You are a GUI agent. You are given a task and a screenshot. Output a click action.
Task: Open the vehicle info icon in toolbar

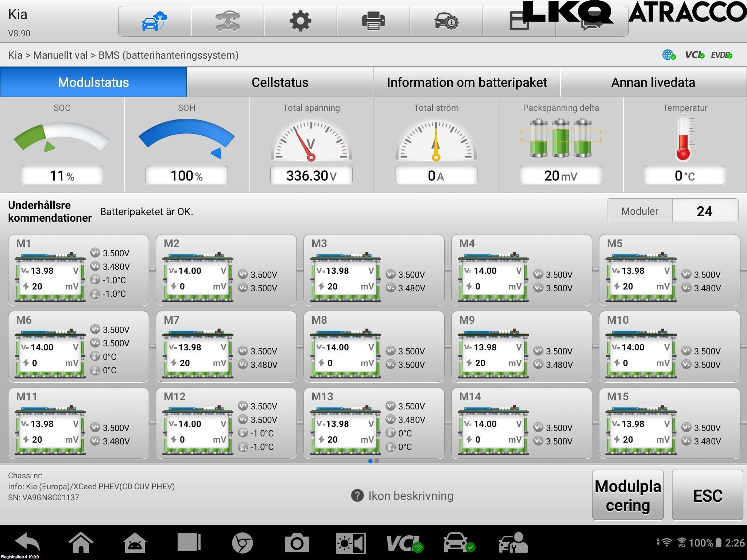point(446,21)
